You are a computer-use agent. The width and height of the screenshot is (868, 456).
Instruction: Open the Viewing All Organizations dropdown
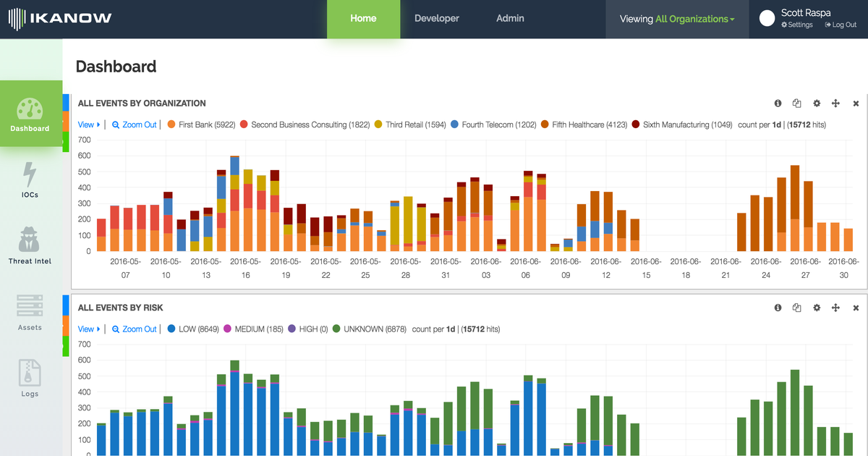676,19
